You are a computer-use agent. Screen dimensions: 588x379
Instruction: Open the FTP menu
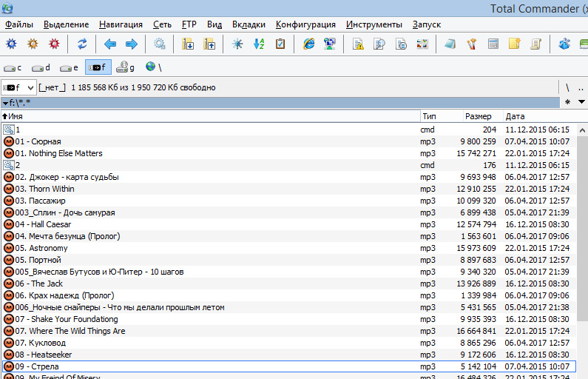pos(189,24)
